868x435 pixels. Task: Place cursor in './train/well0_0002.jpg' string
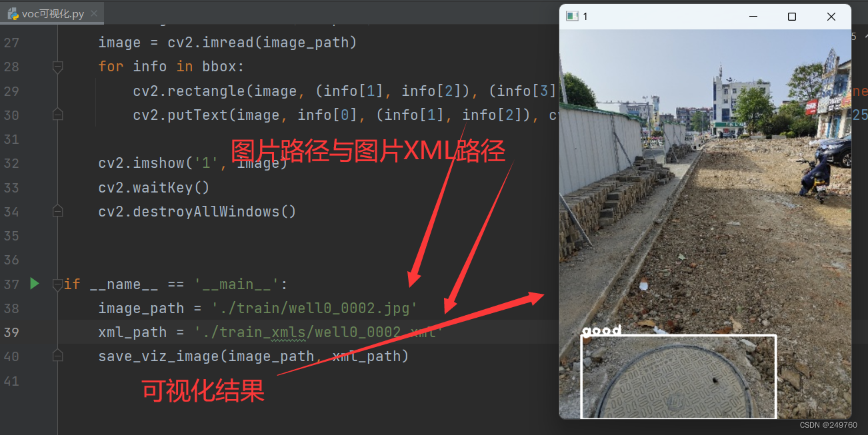314,308
